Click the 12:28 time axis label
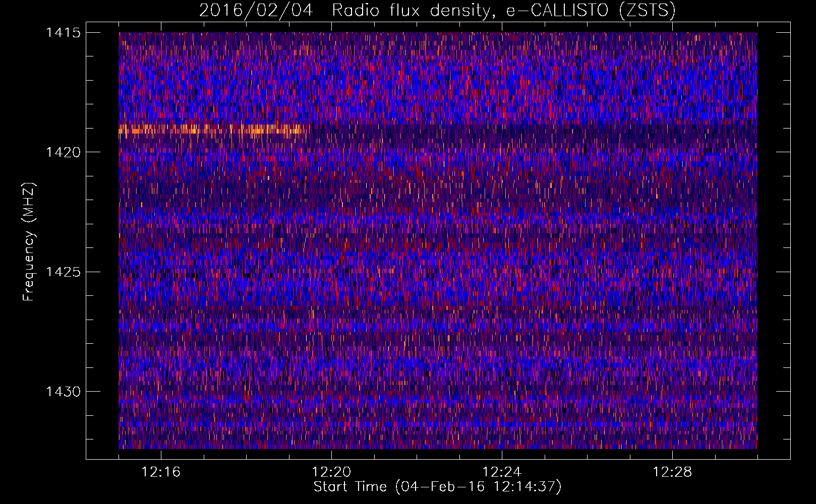Viewport: 816px width, 504px height. tap(672, 472)
